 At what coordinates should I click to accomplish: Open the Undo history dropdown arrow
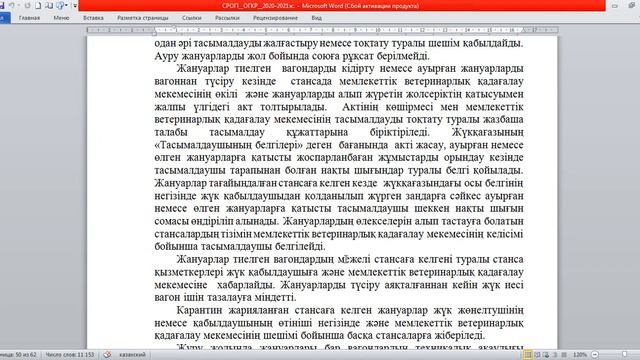(x=18, y=5)
